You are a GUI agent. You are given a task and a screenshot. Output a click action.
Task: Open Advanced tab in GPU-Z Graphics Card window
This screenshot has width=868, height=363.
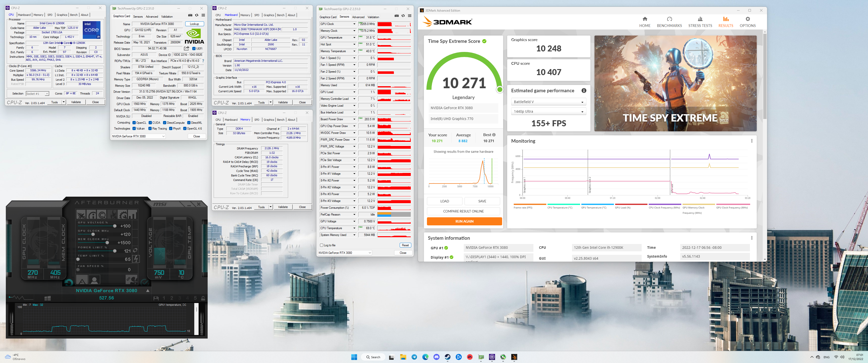[x=152, y=16]
